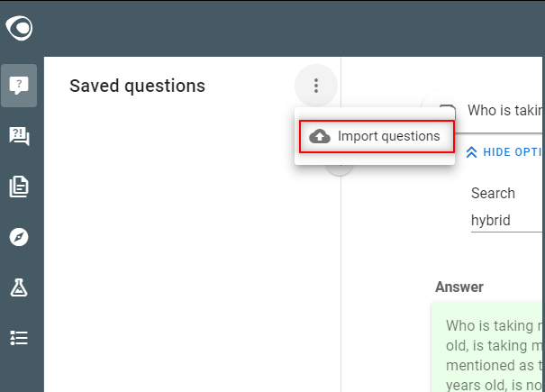Open the compass explore sidebar icon
This screenshot has width=545, height=392.
tap(19, 237)
